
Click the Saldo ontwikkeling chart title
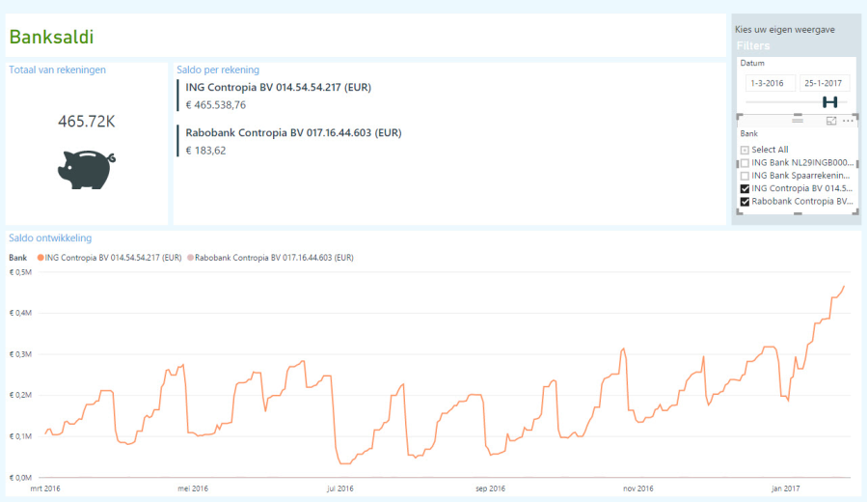[50, 237]
